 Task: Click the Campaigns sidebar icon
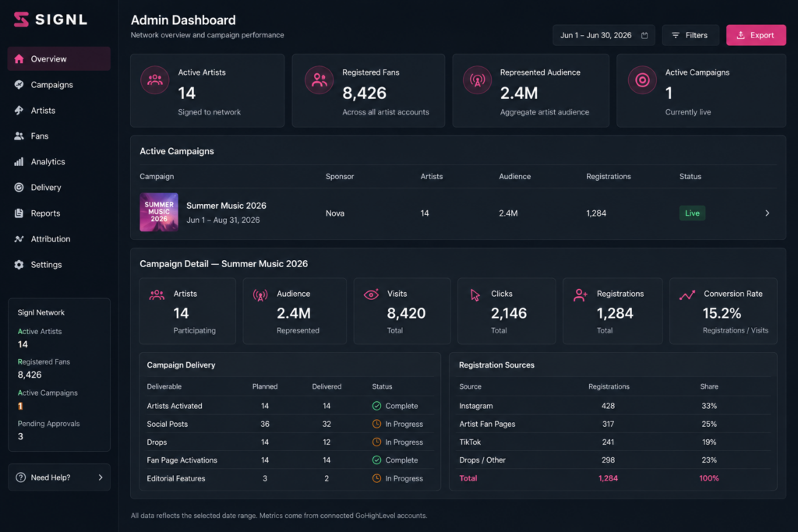coord(19,84)
